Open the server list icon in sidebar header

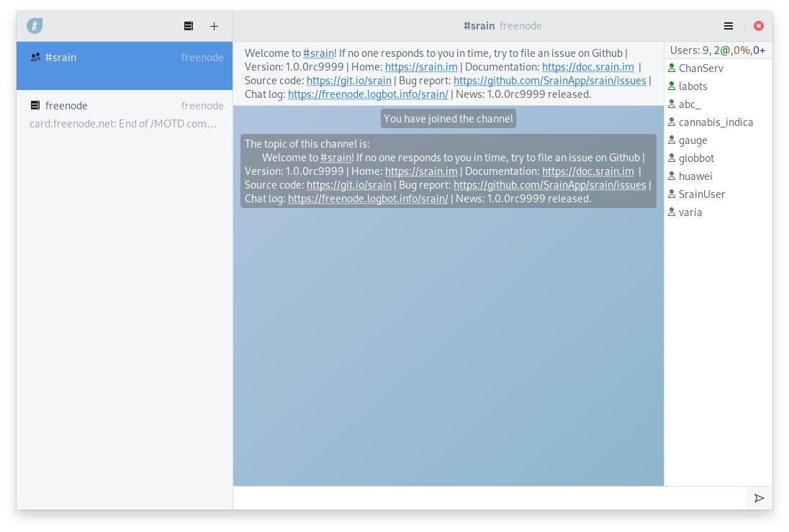[189, 26]
